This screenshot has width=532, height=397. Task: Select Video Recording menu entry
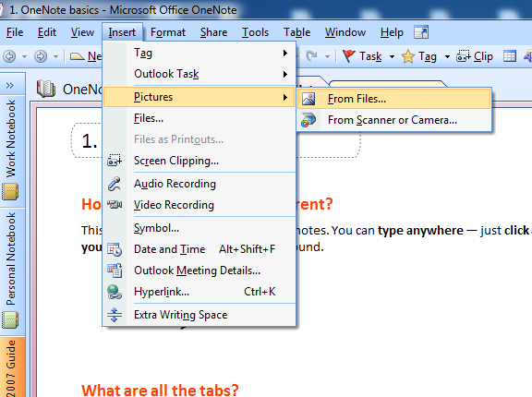tap(199, 205)
